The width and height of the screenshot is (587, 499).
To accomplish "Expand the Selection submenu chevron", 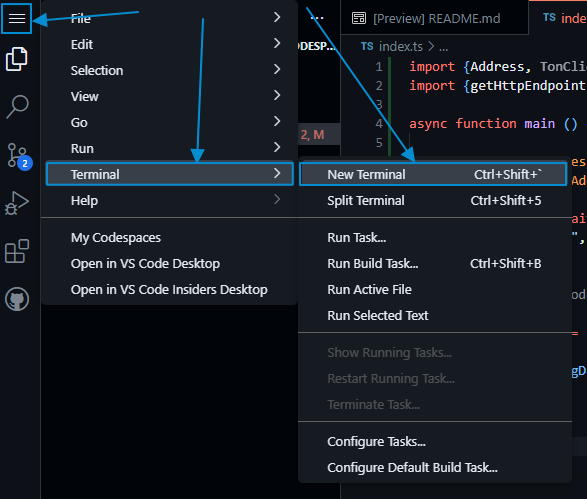I will pos(277,69).
